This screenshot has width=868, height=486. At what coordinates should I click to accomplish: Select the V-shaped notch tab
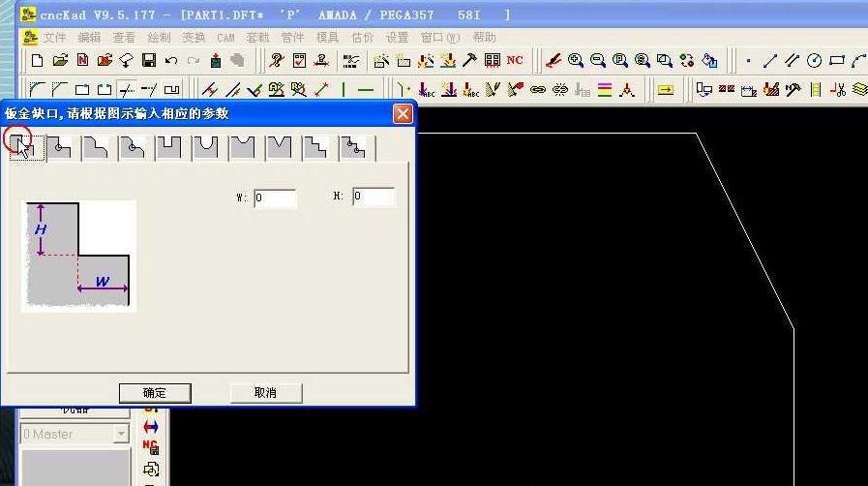pos(279,148)
